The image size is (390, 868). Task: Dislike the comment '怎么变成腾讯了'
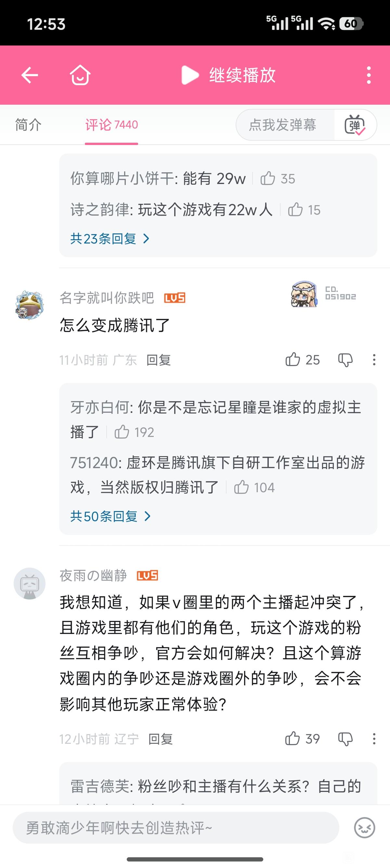click(x=345, y=360)
